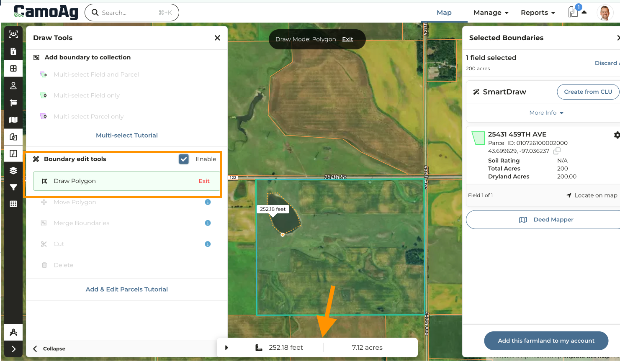This screenshot has height=364, width=620.
Task: Expand the More Info section
Action: pyautogui.click(x=546, y=113)
